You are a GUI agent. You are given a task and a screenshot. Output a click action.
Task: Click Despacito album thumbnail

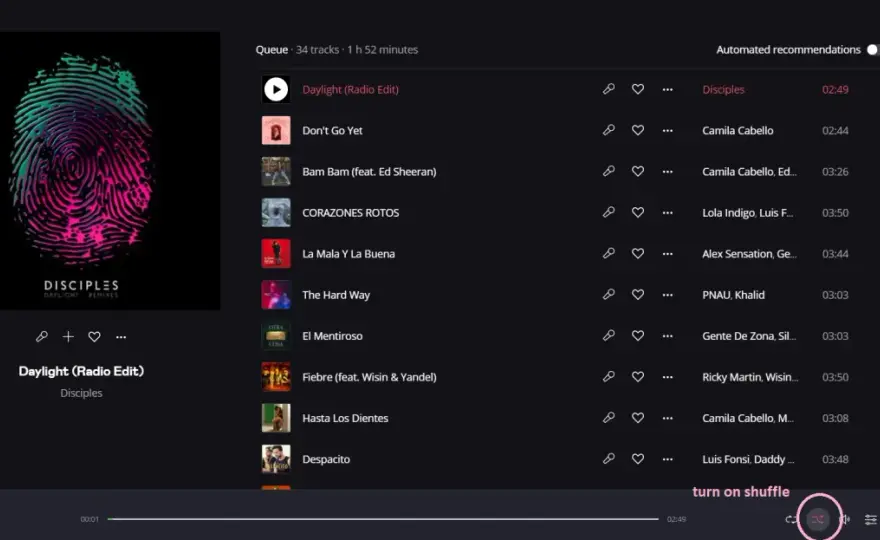point(276,459)
